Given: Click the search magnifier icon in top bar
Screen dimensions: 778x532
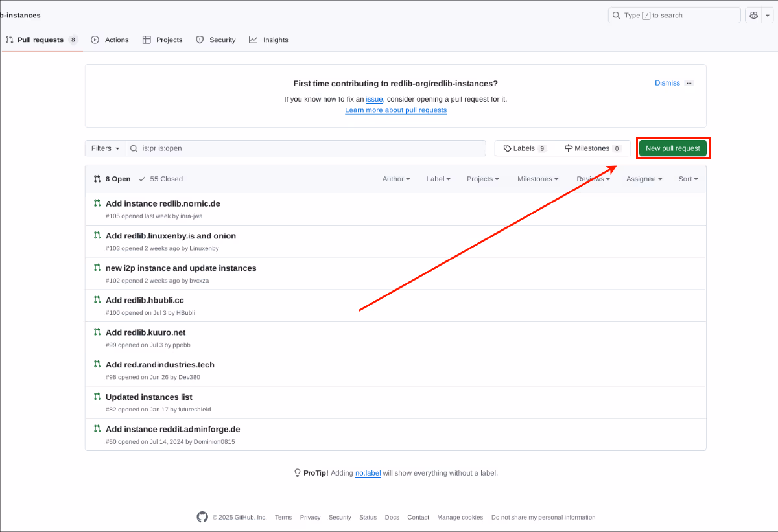Looking at the screenshot, I should point(617,16).
